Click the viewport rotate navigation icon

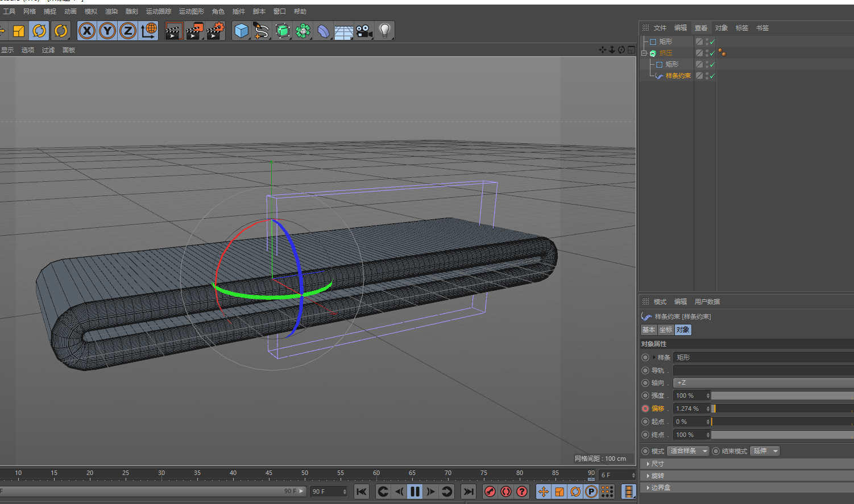pos(621,50)
